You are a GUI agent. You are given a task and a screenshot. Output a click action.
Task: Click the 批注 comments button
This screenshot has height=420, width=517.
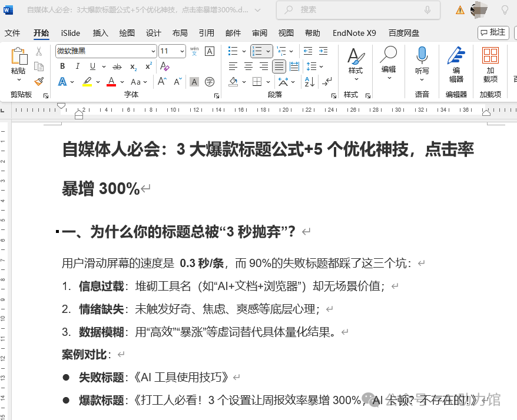tap(493, 32)
